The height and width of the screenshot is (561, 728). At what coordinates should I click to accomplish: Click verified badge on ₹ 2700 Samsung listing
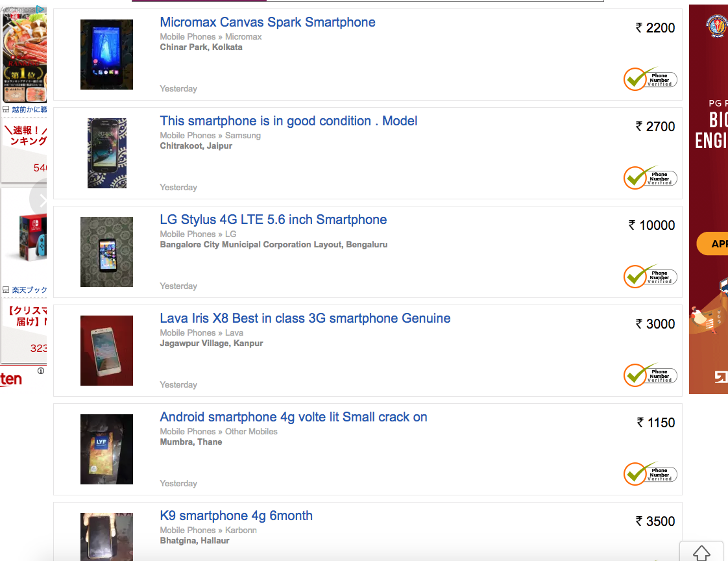pyautogui.click(x=650, y=178)
